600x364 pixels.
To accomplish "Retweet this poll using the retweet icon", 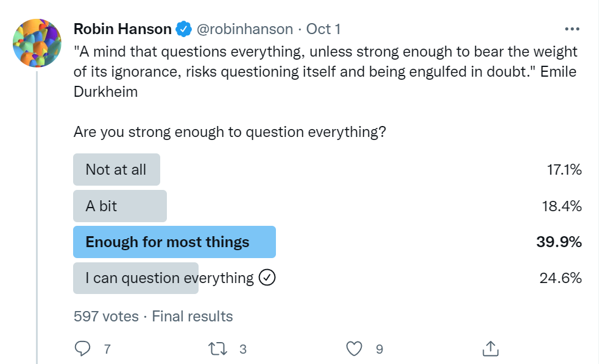I will pos(216,349).
